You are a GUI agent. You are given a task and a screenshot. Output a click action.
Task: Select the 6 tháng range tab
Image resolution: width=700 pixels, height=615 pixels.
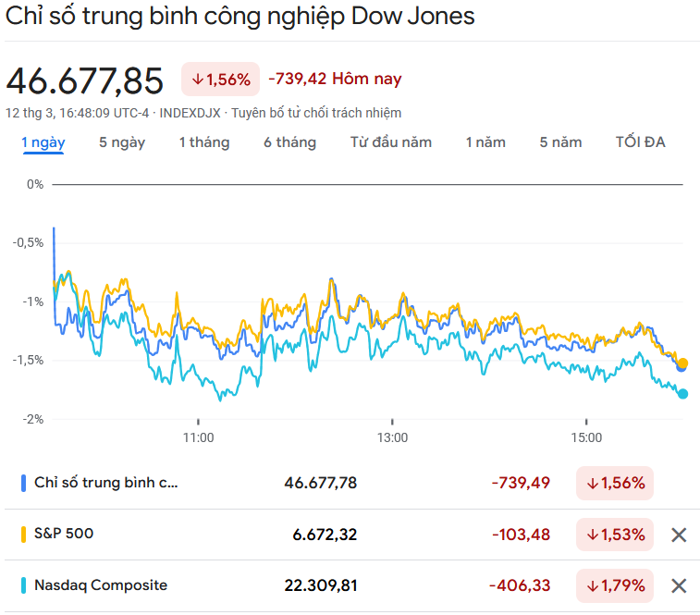point(289,142)
